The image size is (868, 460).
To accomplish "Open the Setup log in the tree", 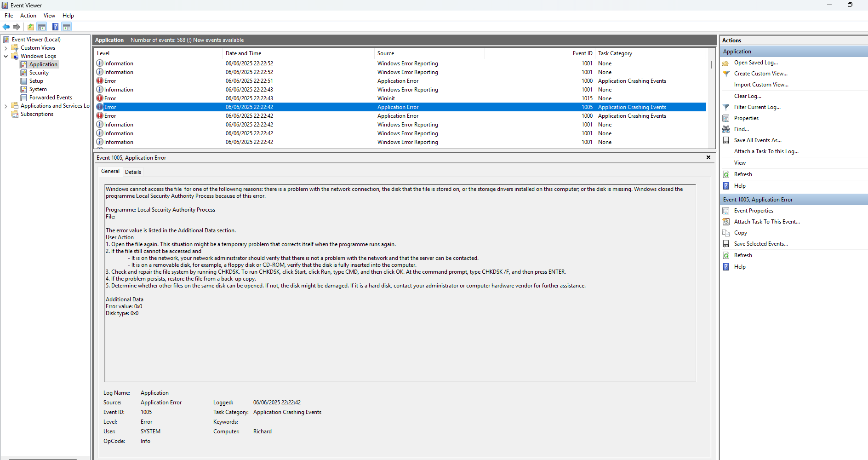I will click(36, 81).
